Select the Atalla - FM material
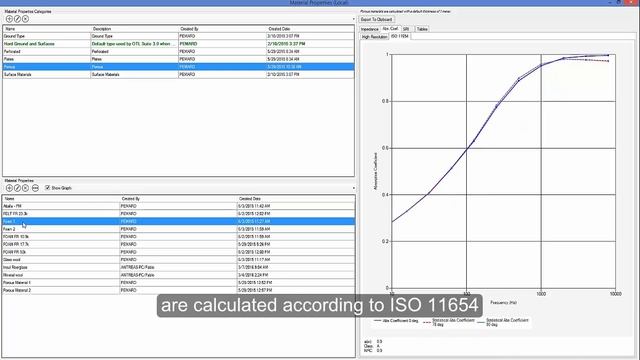Screen dimensions: 640x360 pyautogui.click(x=178, y=206)
